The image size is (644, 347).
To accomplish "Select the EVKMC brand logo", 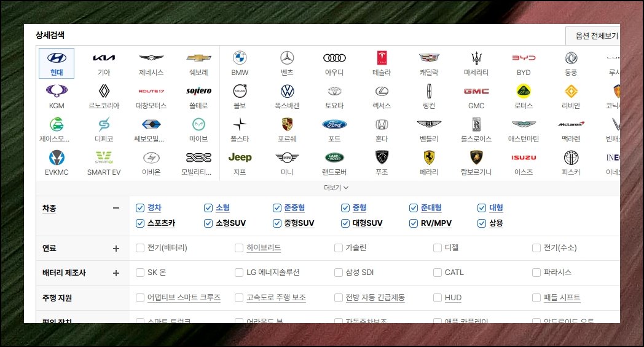I will click(x=57, y=158).
